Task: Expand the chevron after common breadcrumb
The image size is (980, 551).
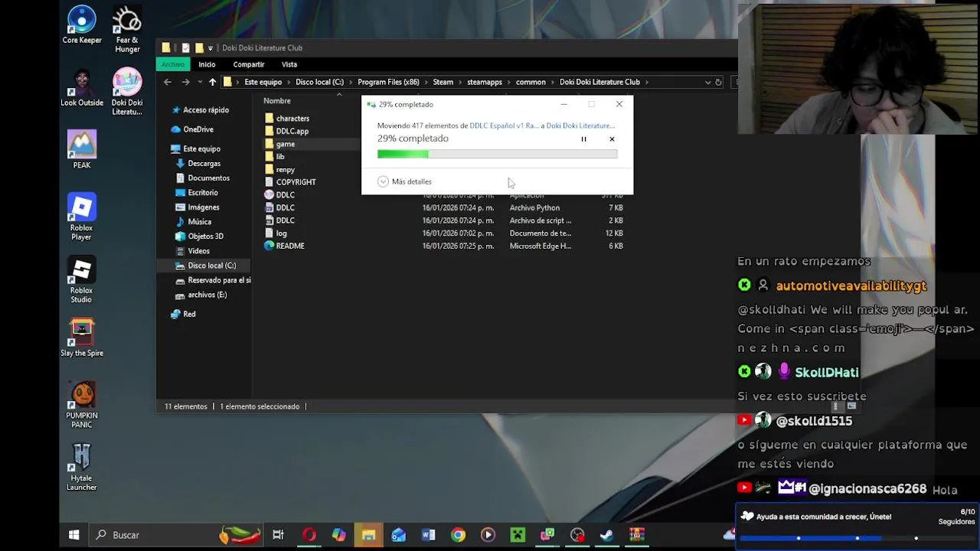Action: click(553, 82)
